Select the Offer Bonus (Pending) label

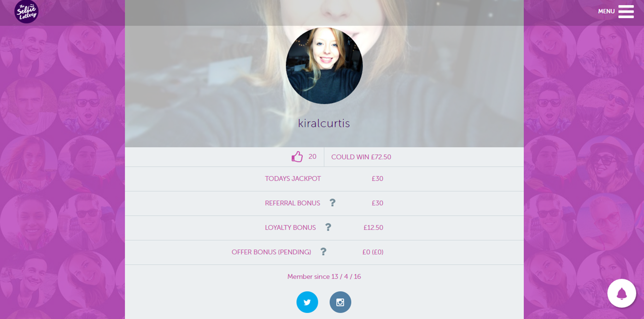click(x=271, y=252)
